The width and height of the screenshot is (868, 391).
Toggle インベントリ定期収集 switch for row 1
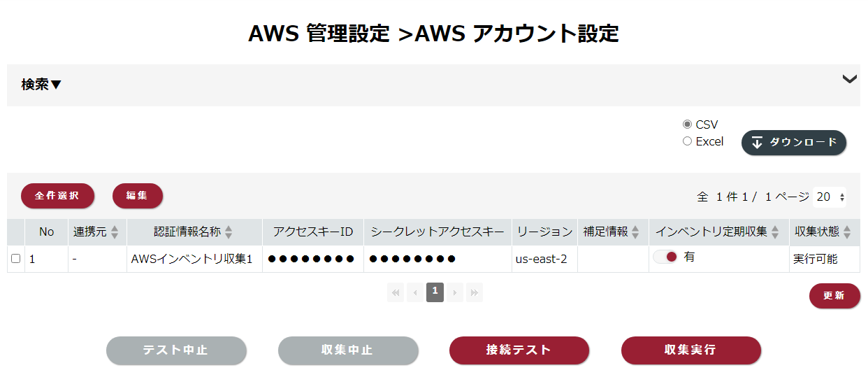click(x=665, y=257)
